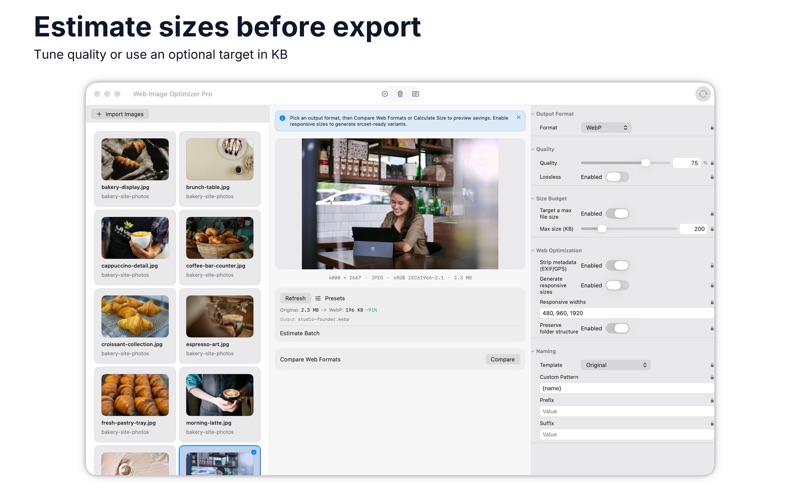Click the Compare button
Image resolution: width=800 pixels, height=500 pixels.
(x=503, y=360)
